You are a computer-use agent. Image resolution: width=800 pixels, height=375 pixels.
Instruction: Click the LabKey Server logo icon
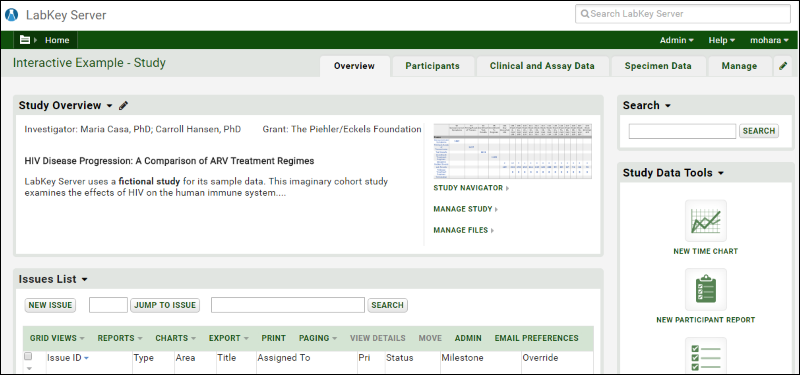[x=11, y=15]
